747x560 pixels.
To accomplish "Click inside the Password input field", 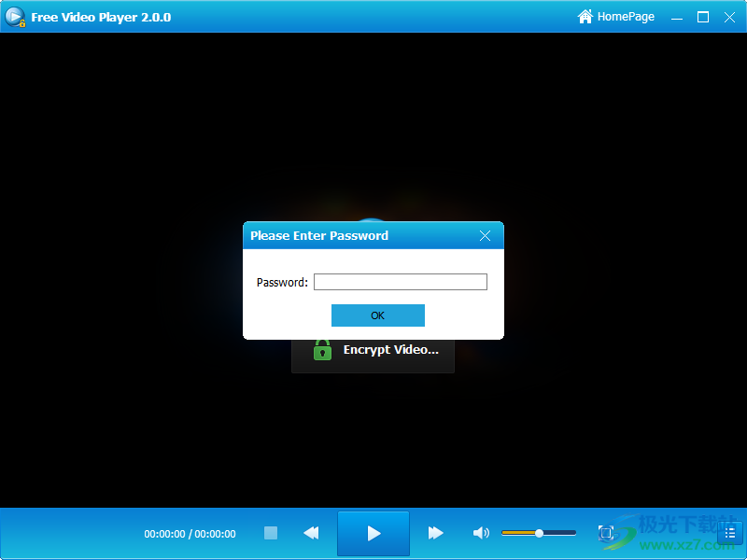I will pos(400,281).
